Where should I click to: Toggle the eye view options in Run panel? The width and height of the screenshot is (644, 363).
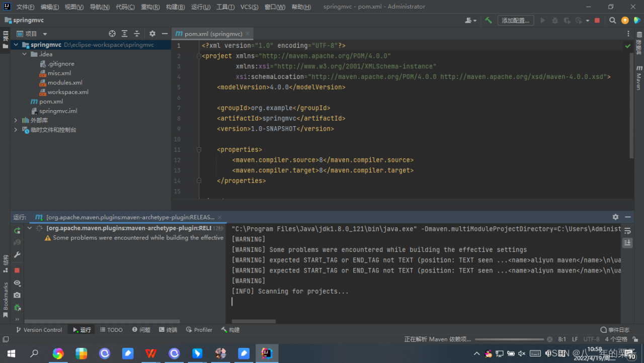point(17,283)
